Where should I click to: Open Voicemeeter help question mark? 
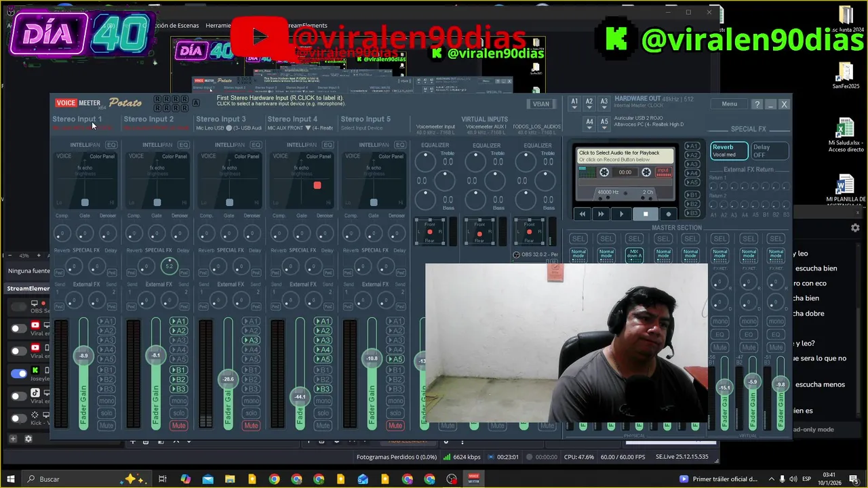tap(757, 104)
